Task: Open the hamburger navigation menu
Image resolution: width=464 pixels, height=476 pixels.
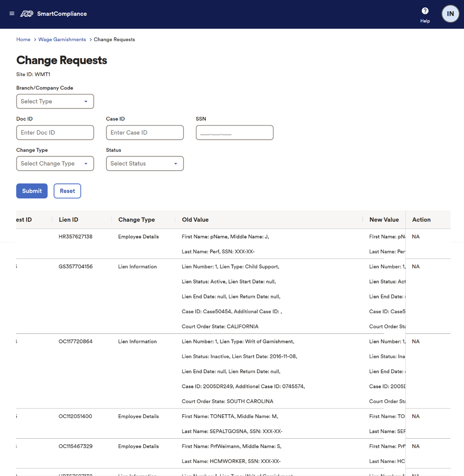Action: (12, 14)
